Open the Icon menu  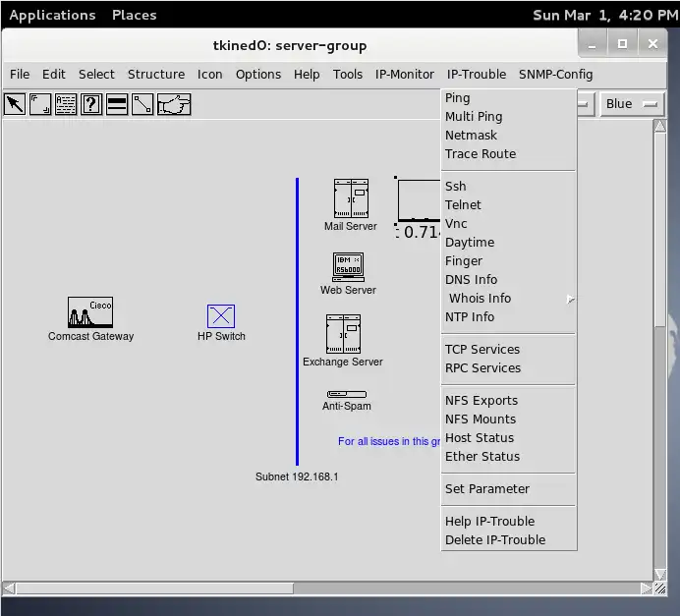(210, 74)
